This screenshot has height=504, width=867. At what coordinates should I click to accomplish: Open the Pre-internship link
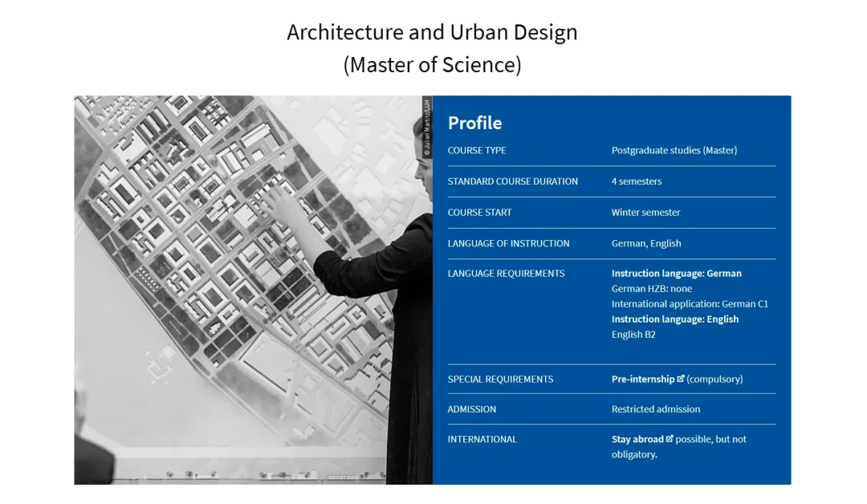coord(642,379)
